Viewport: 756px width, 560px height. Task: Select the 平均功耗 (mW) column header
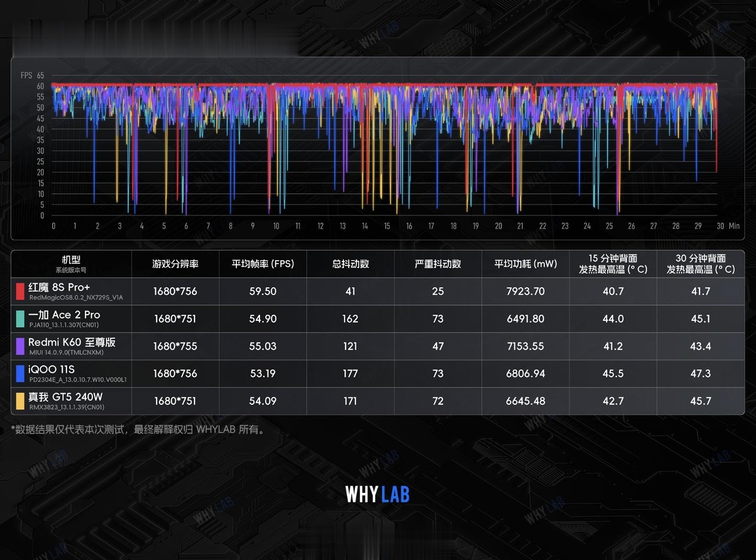[525, 264]
